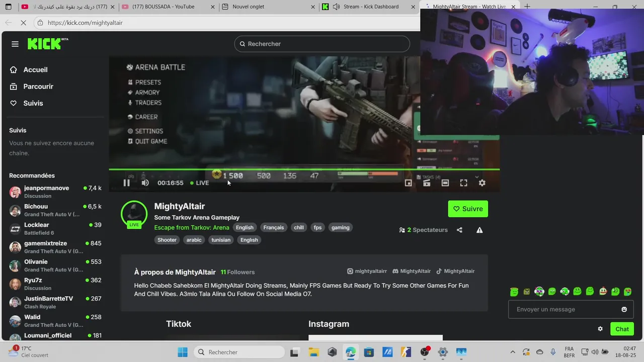
Task: Open the MightyAltair Discord link
Action: click(x=412, y=271)
